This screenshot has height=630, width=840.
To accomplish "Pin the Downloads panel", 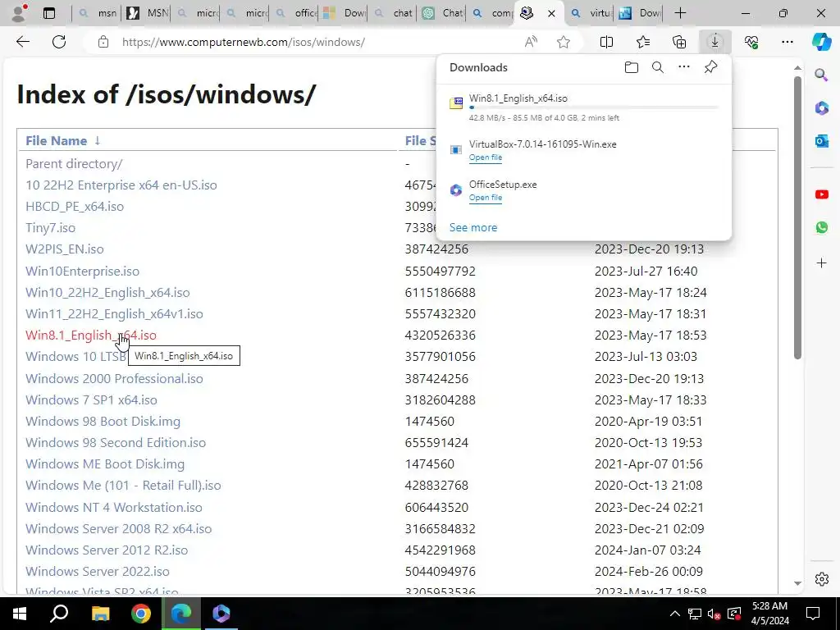I will 710,67.
